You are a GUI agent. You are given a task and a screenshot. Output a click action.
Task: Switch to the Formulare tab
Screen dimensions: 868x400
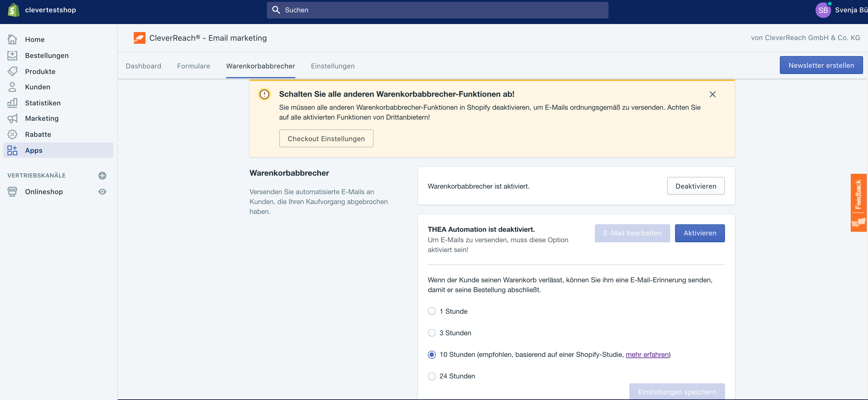(193, 66)
